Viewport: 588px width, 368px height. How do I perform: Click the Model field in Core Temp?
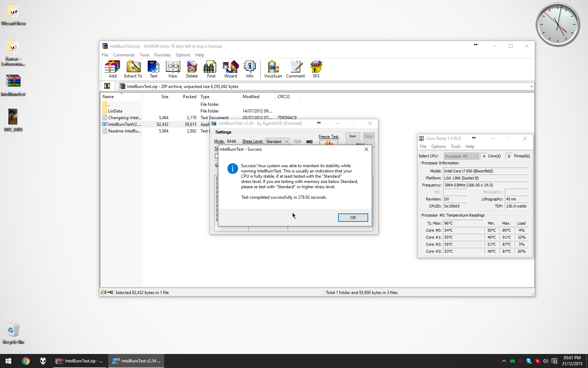[486, 171]
